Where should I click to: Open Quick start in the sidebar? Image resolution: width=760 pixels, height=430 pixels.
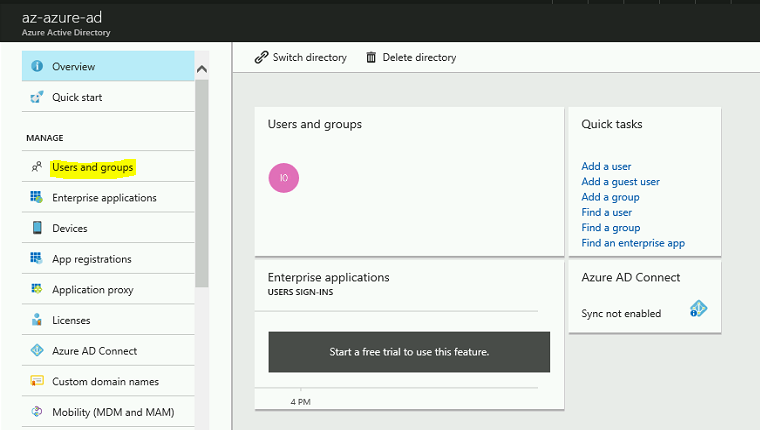pos(108,97)
